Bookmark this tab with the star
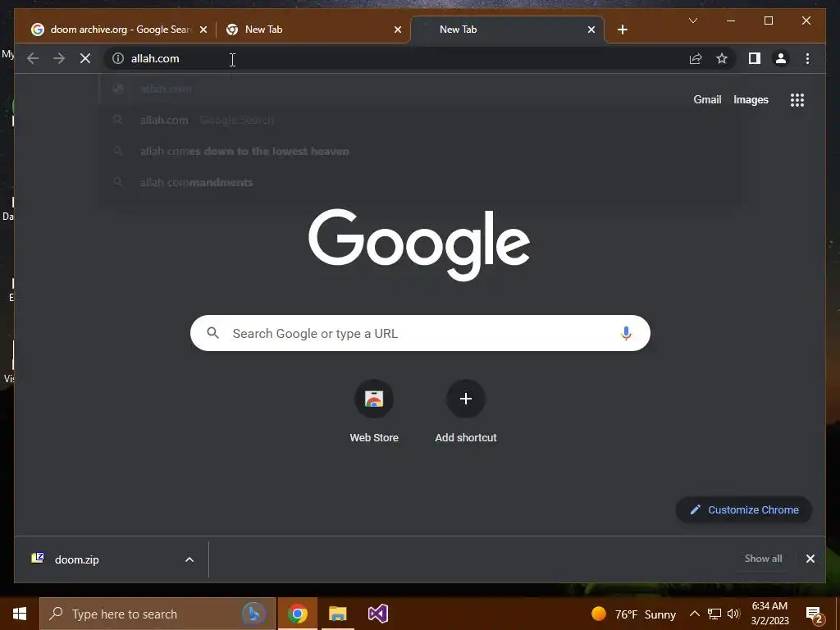The image size is (840, 630). (722, 58)
